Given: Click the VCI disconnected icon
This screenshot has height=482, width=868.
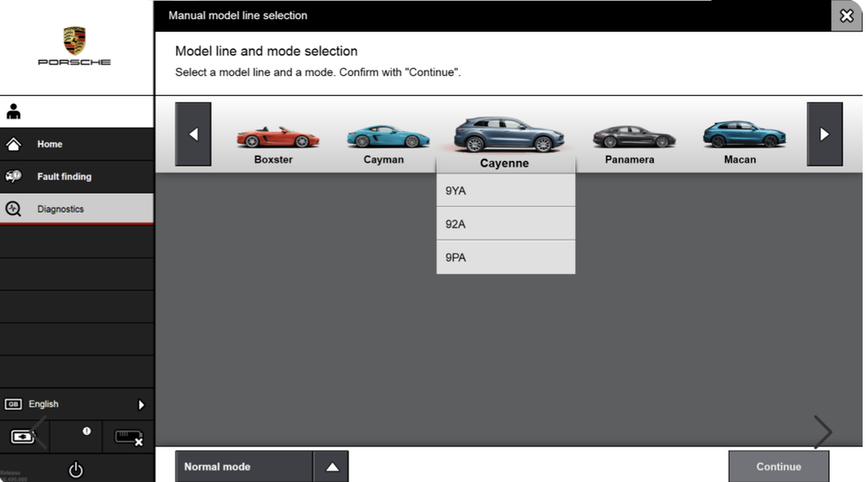Looking at the screenshot, I should tap(128, 438).
